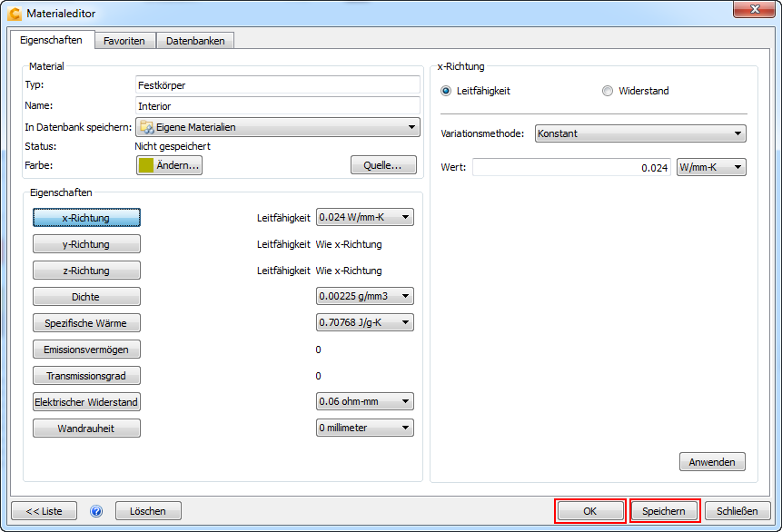The image size is (782, 532).
Task: Open the 0.00225 g/mm3 density dropdown
Action: [x=364, y=296]
